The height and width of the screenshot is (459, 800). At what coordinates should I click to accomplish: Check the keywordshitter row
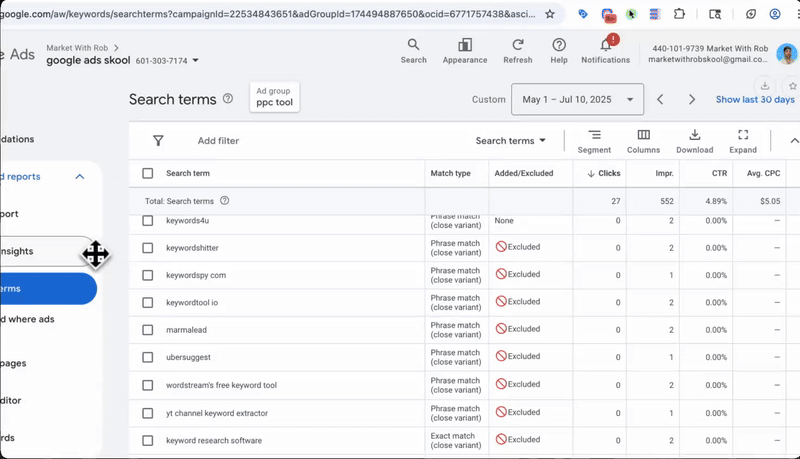point(147,248)
